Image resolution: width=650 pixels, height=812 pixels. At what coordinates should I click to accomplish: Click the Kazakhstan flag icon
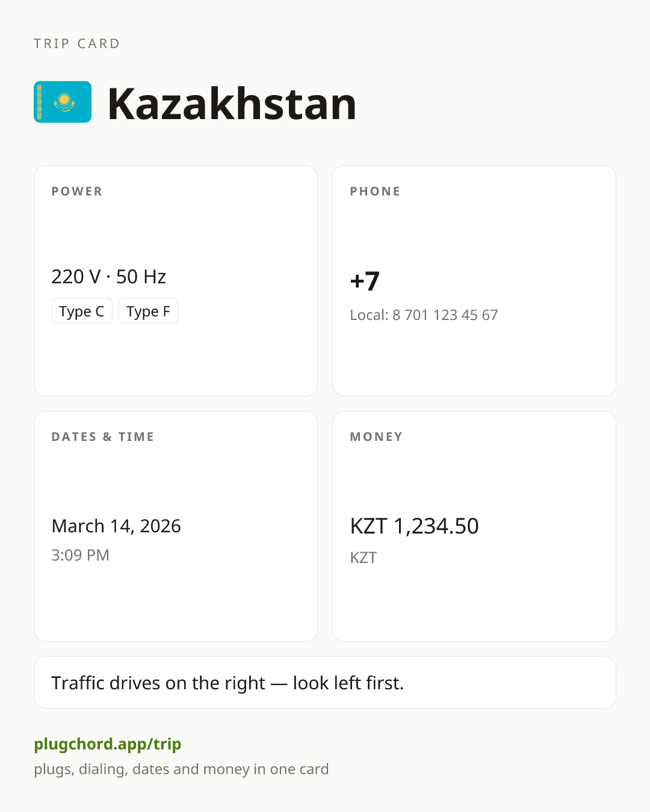click(x=63, y=102)
